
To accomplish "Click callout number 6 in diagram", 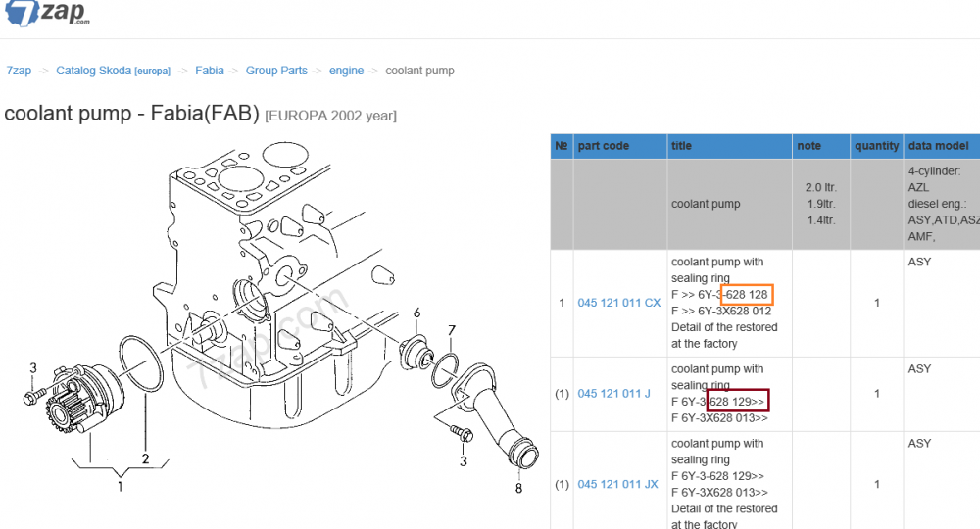I will tap(416, 313).
